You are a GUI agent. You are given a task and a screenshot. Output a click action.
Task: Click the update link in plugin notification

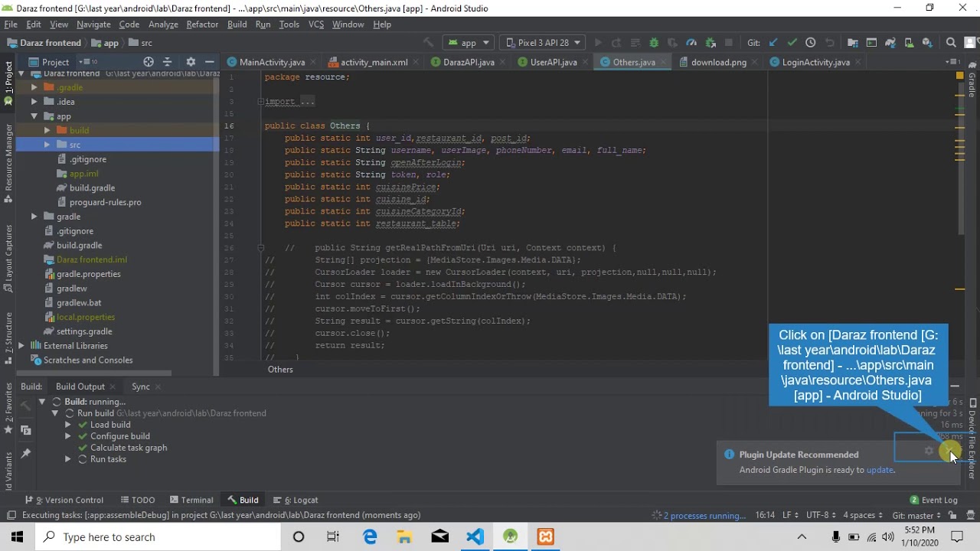(x=880, y=470)
